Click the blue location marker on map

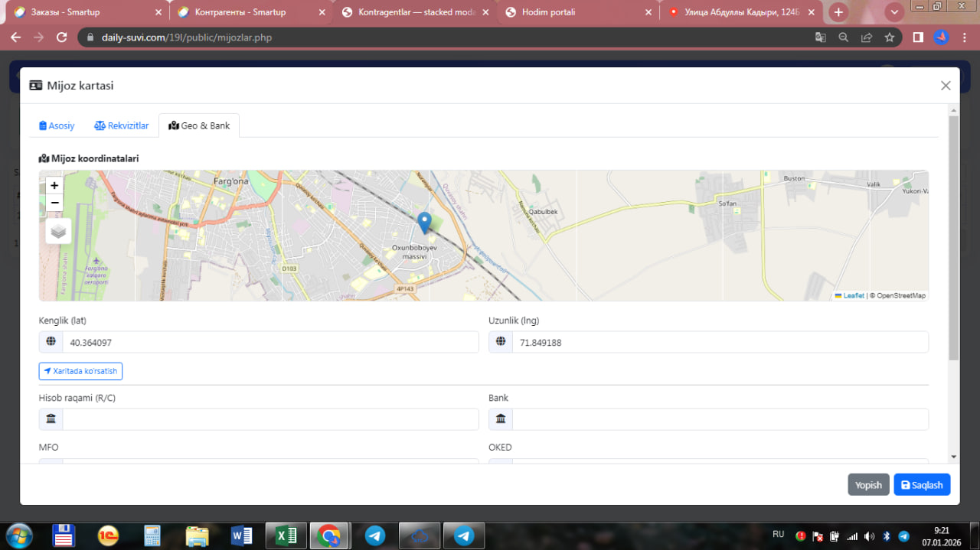(424, 223)
